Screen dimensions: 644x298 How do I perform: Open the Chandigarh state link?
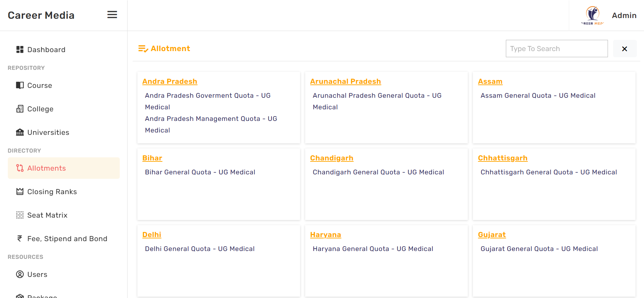pos(332,158)
